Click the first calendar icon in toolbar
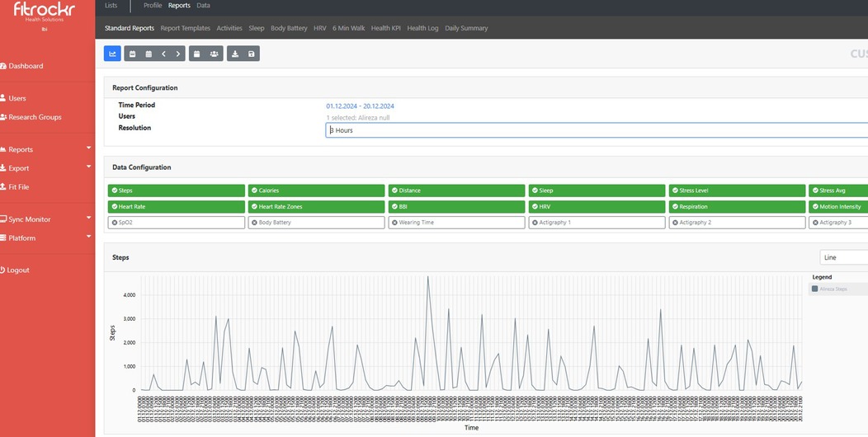868x437 pixels. [132, 54]
